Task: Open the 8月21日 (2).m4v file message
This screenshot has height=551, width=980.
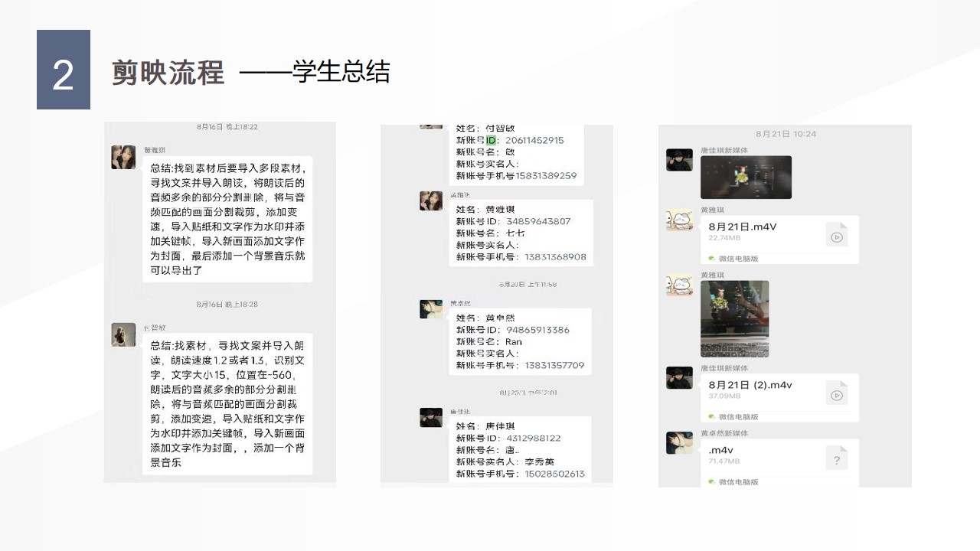Action: [779, 398]
